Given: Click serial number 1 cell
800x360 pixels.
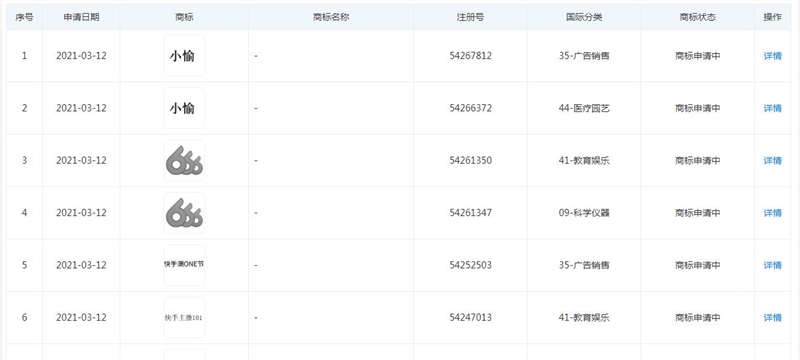Looking at the screenshot, I should click(24, 56).
